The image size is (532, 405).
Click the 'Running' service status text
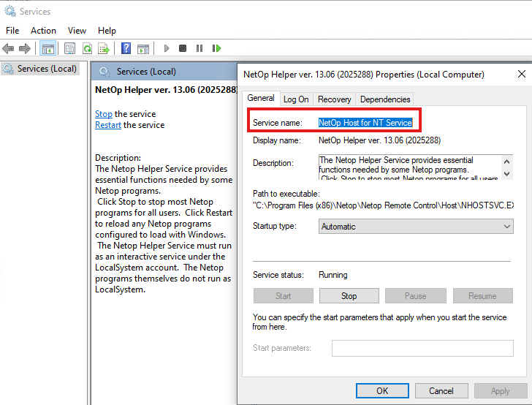[x=332, y=275]
